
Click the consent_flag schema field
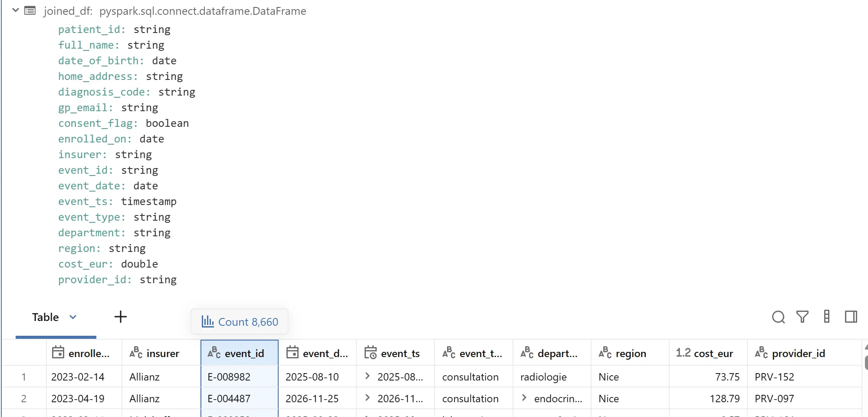pyautogui.click(x=123, y=123)
